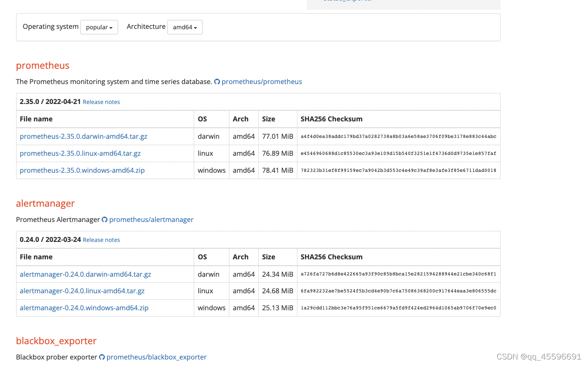Click the 24.34 MiB size cell
The width and height of the screenshot is (588, 365).
[x=278, y=274]
